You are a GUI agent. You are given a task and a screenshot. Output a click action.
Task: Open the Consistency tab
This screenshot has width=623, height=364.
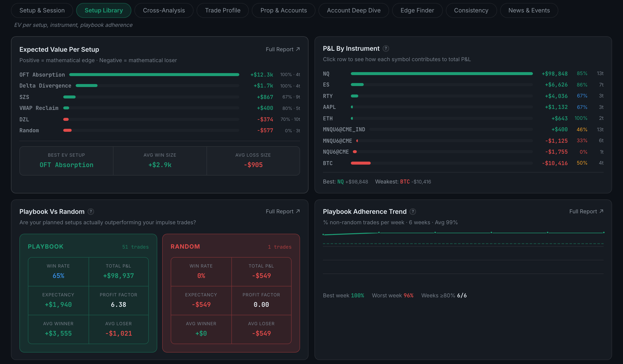[471, 10]
